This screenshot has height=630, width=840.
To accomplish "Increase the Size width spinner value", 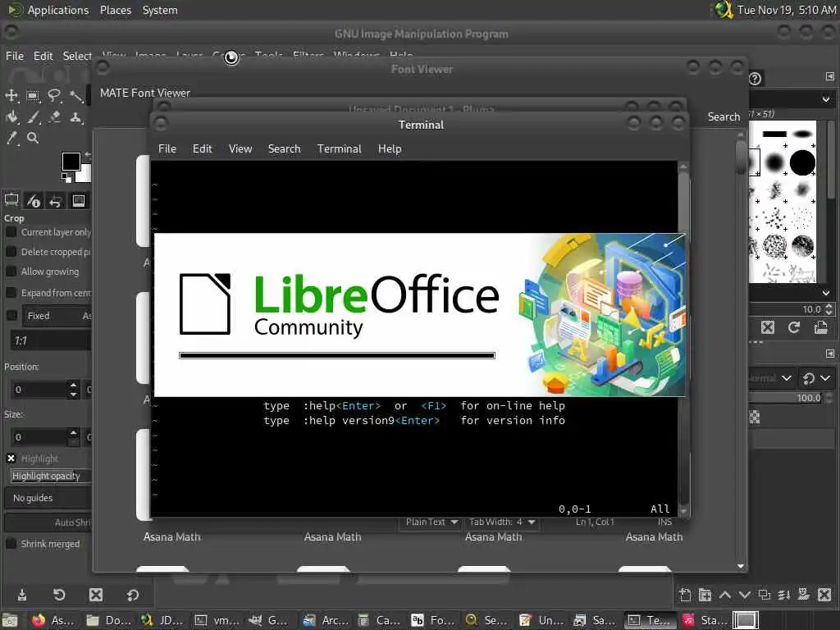I will pyautogui.click(x=73, y=432).
